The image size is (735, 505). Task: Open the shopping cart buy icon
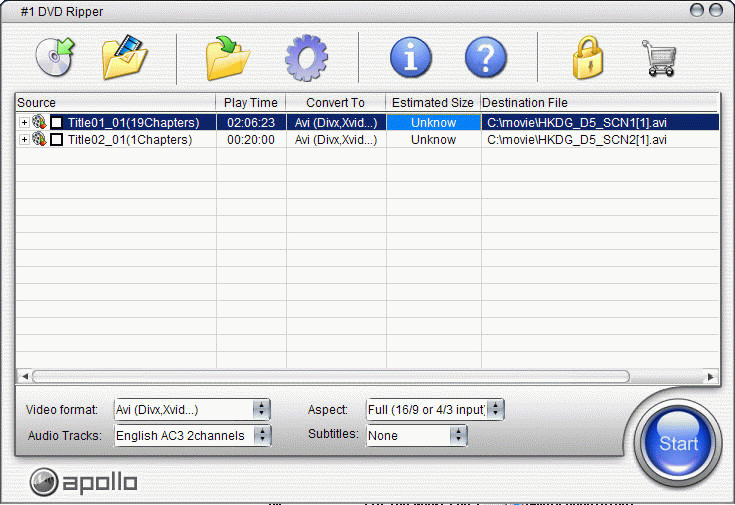[660, 58]
